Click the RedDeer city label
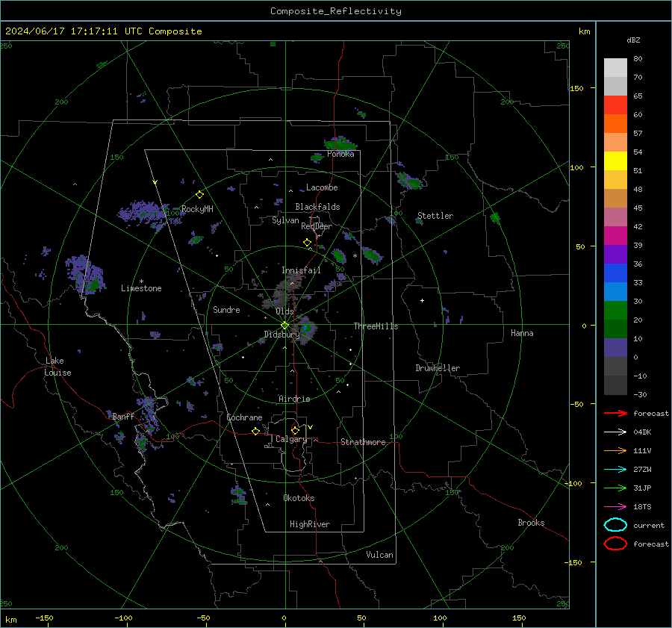The width and height of the screenshot is (672, 628). [317, 226]
